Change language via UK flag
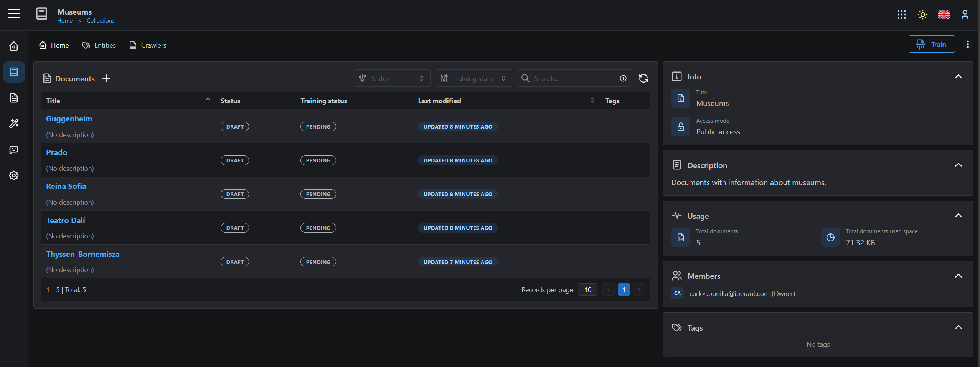 pos(944,15)
